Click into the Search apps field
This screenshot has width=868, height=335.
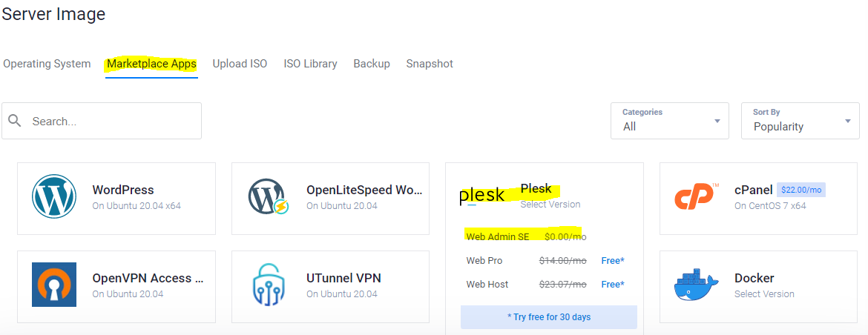[102, 121]
